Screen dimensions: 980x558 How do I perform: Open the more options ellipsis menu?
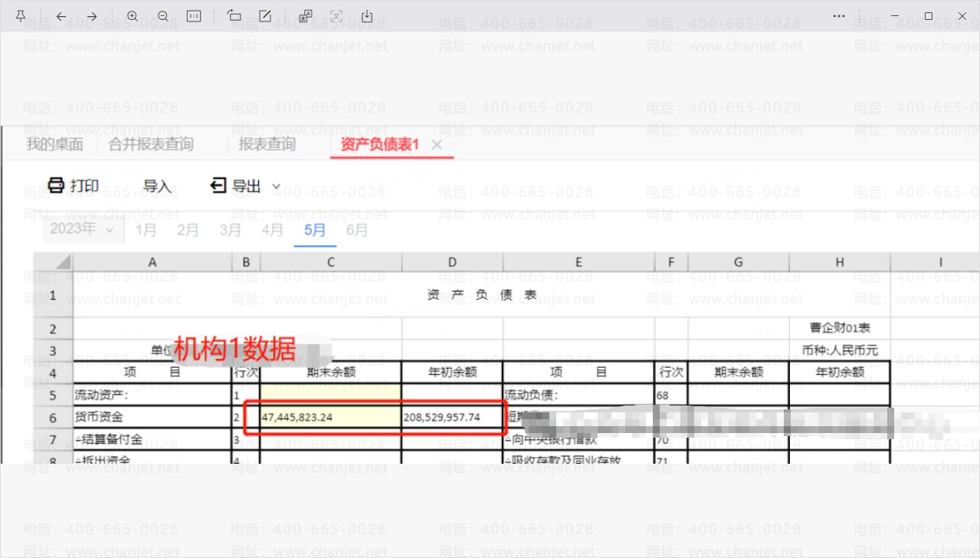tap(840, 16)
